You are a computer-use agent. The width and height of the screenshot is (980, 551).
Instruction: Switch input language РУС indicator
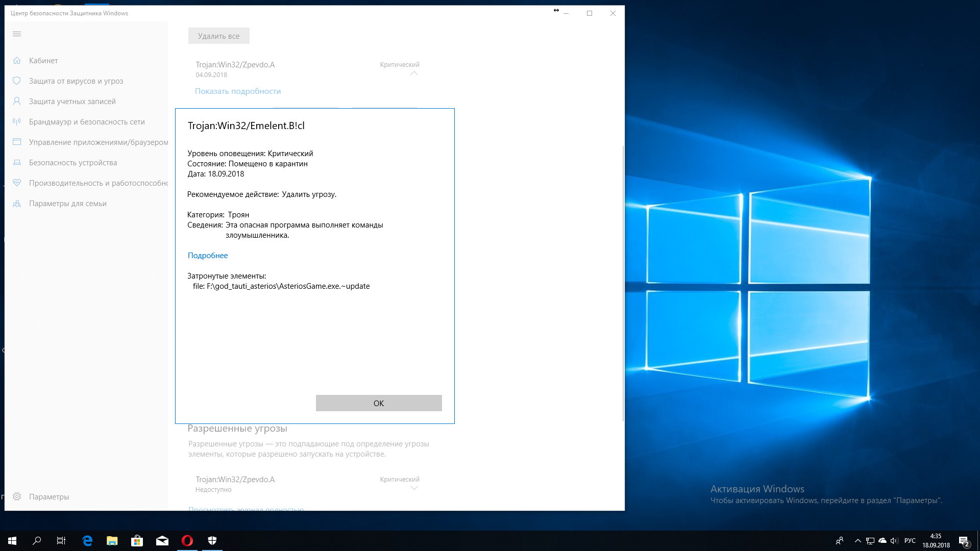[x=910, y=541]
